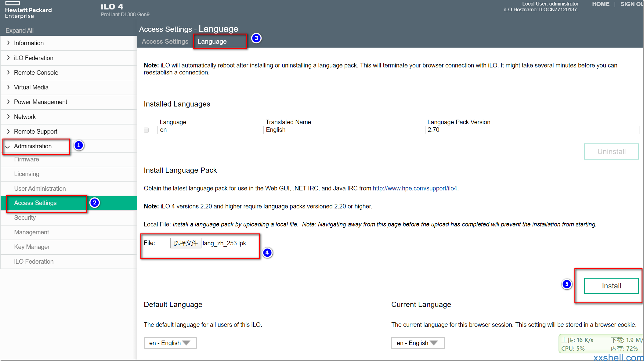Open Key Manager under Administration
Screen dimensions: 644x361
pos(32,247)
